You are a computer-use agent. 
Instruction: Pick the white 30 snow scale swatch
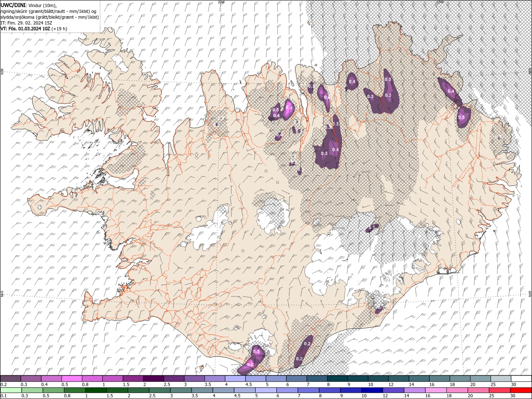[x=521, y=379]
